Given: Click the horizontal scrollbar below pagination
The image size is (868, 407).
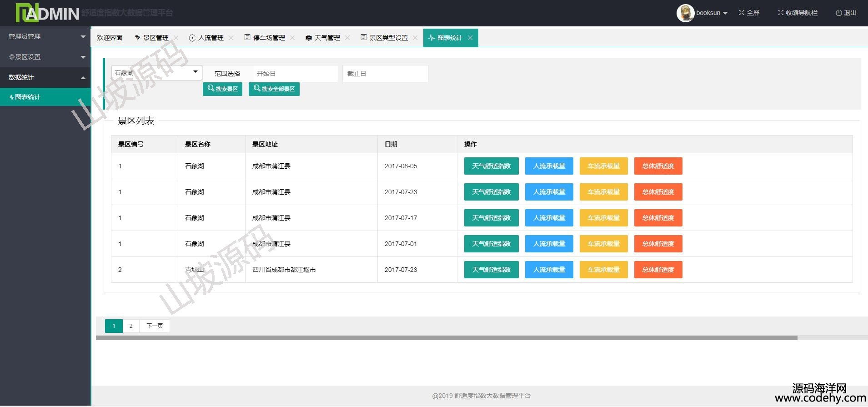Looking at the screenshot, I should 446,338.
